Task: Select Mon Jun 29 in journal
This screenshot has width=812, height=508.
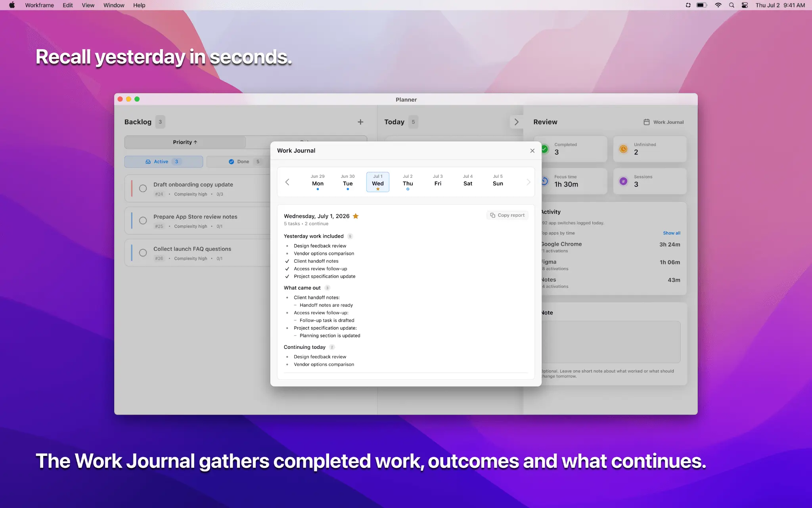Action: click(x=318, y=182)
